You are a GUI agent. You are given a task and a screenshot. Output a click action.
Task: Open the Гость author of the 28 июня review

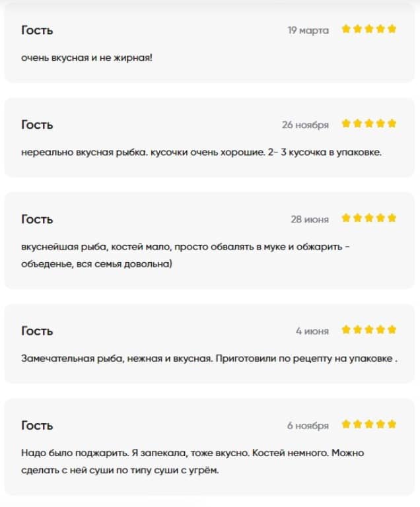pos(37,219)
